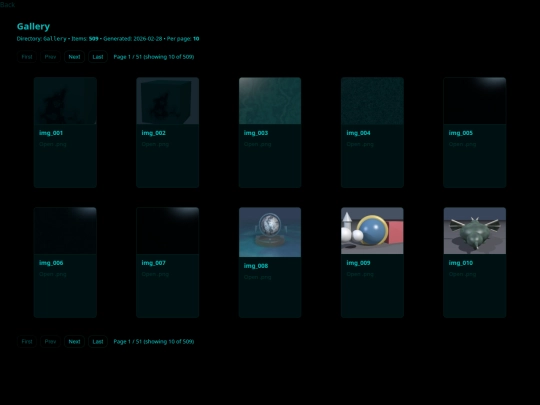Follow the Open .png link under img_003
Image resolution: width=540 pixels, height=405 pixels.
click(258, 144)
